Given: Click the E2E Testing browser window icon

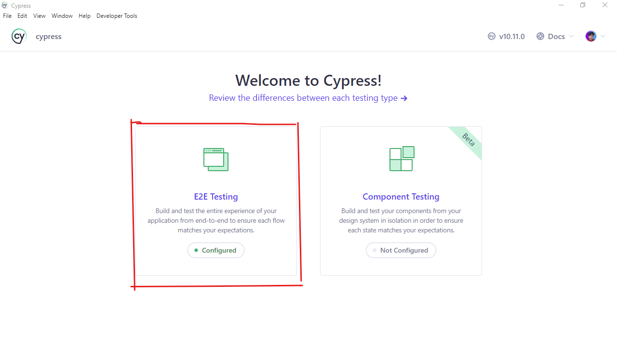Looking at the screenshot, I should (216, 159).
